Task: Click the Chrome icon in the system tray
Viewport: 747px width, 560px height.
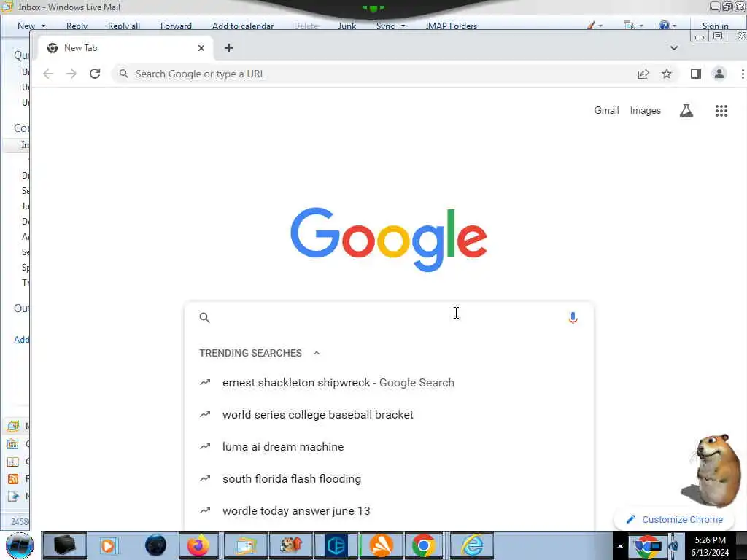Action: point(646,546)
